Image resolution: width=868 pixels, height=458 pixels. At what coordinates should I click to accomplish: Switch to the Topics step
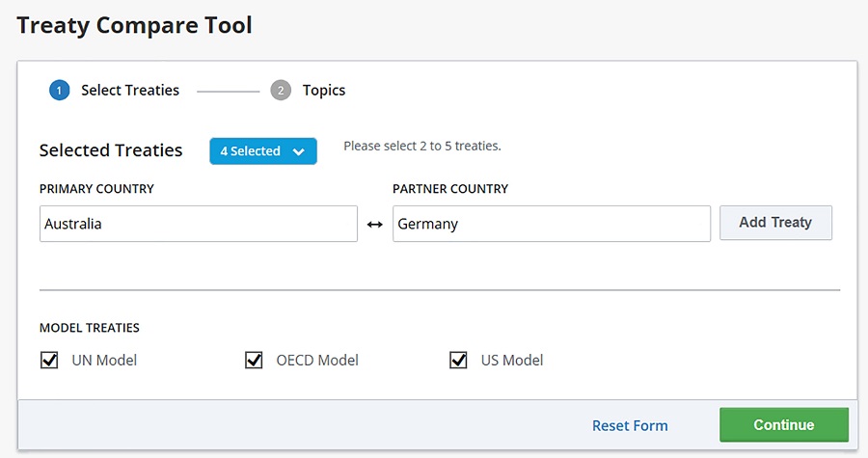click(x=323, y=91)
